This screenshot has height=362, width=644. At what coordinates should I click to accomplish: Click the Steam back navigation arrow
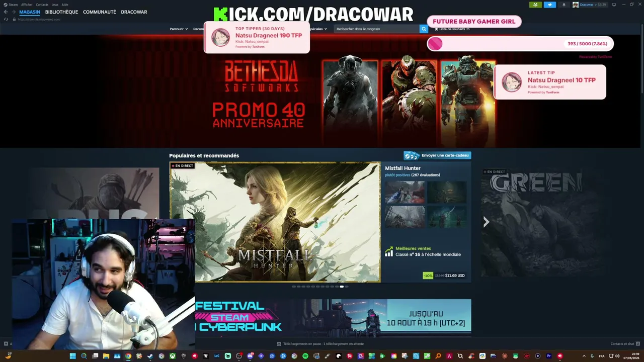tap(6, 12)
